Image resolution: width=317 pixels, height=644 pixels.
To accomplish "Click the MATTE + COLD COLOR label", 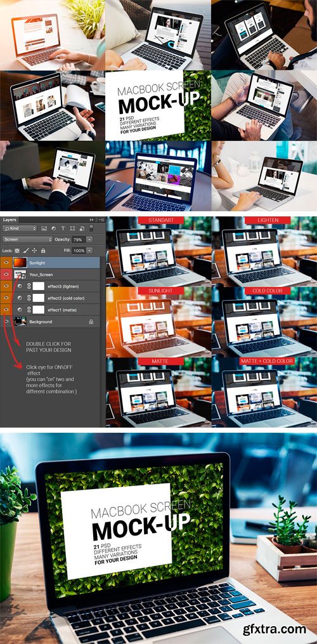I will click(268, 361).
